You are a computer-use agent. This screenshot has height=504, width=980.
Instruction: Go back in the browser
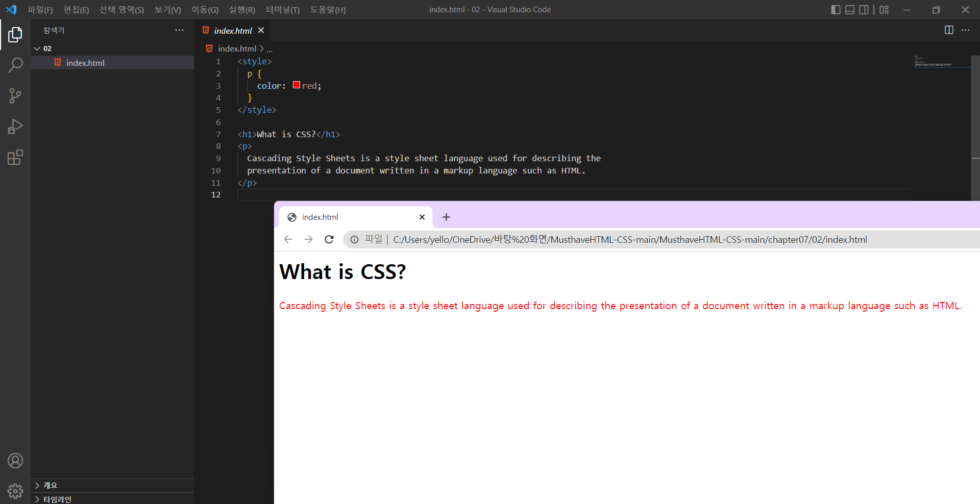288,240
